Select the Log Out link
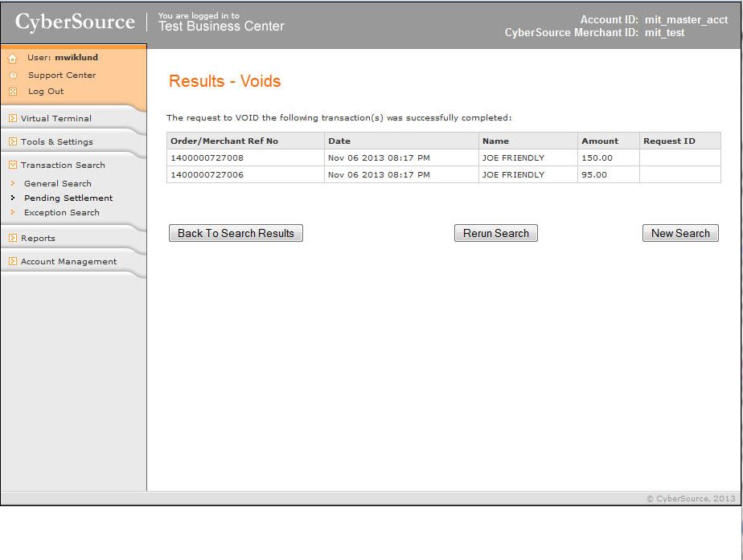Viewport: 743px width, 560px height. click(46, 92)
